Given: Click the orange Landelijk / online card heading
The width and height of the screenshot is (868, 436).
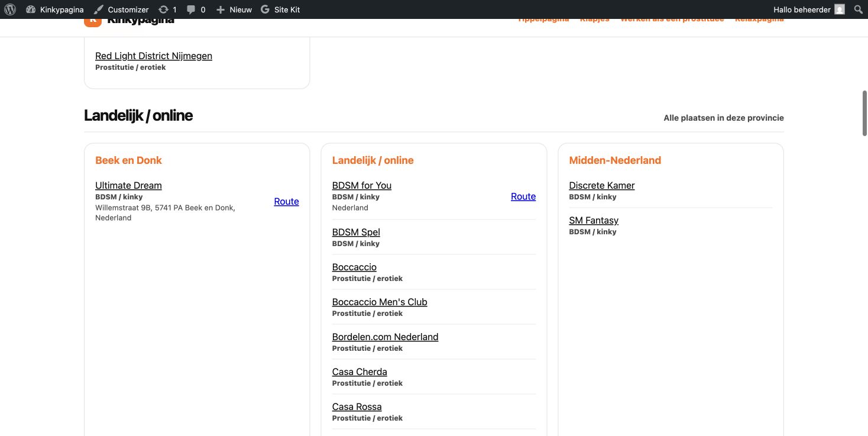Looking at the screenshot, I should tap(373, 160).
